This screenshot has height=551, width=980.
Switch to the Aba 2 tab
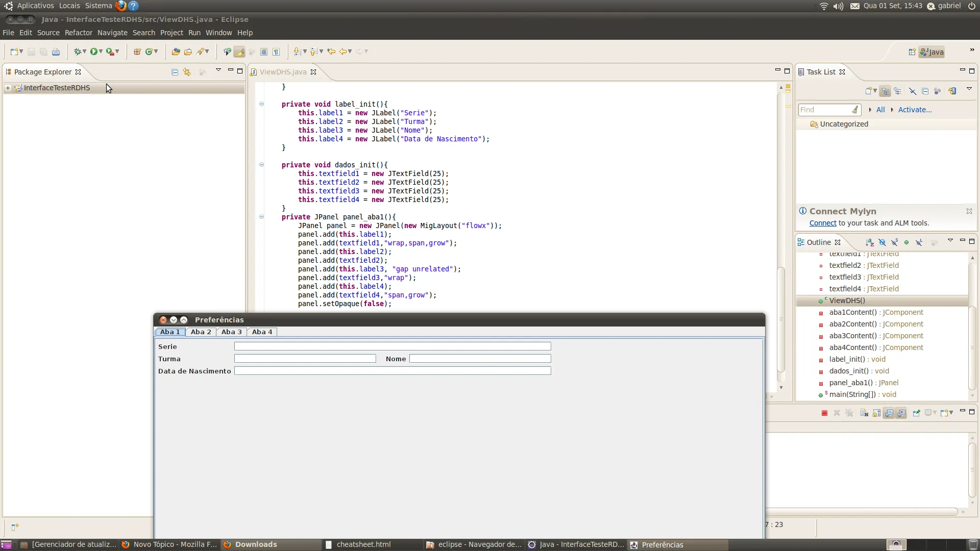click(x=201, y=332)
